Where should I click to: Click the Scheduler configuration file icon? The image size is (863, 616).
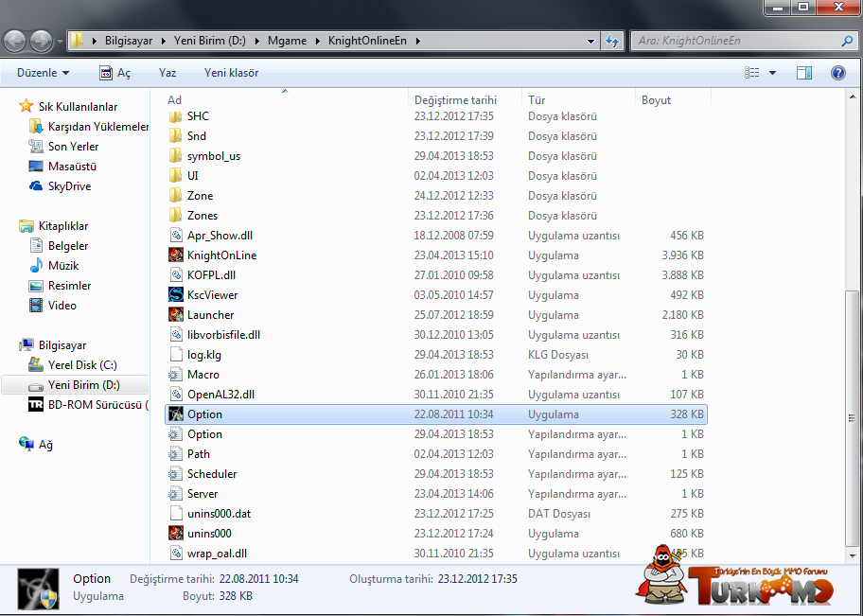tap(176, 474)
